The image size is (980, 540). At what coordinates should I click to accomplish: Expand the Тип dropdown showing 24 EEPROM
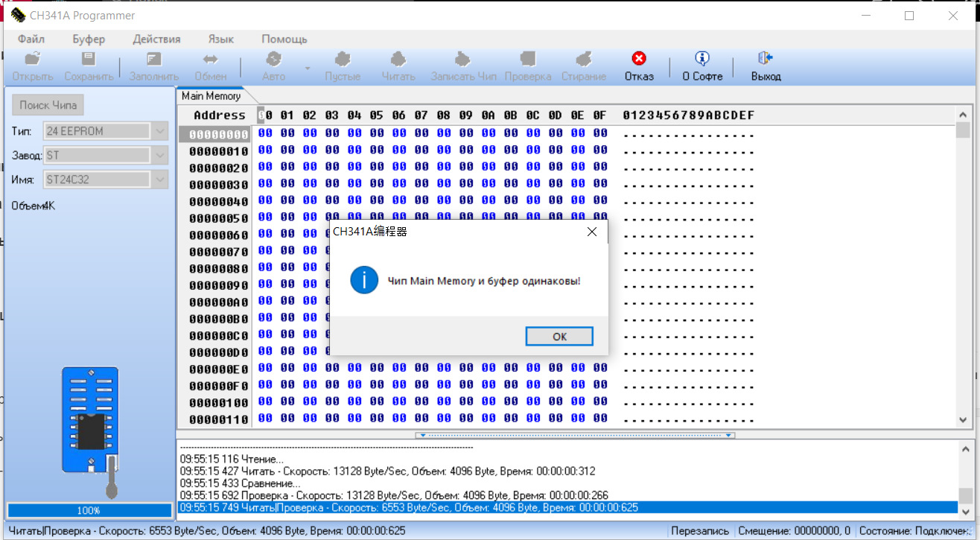(x=160, y=131)
